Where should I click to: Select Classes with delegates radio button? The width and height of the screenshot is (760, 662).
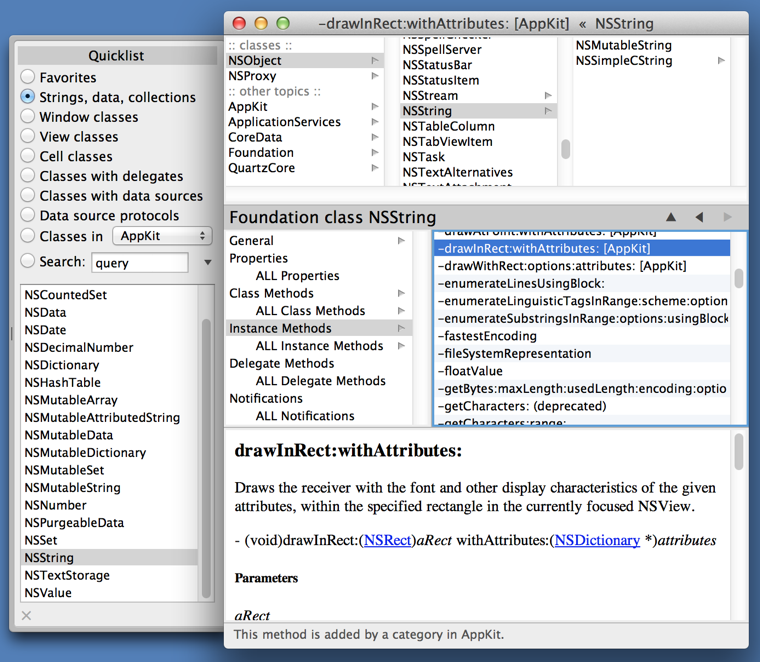(x=28, y=175)
